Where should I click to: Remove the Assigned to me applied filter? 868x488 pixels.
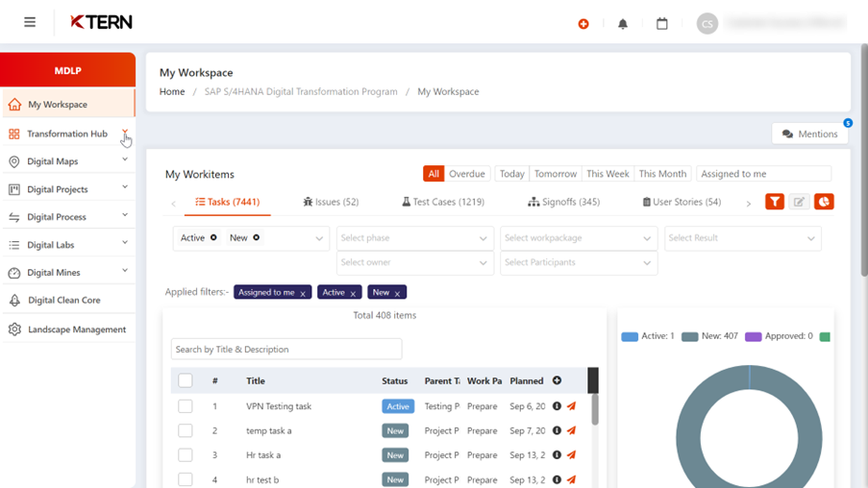pos(303,294)
